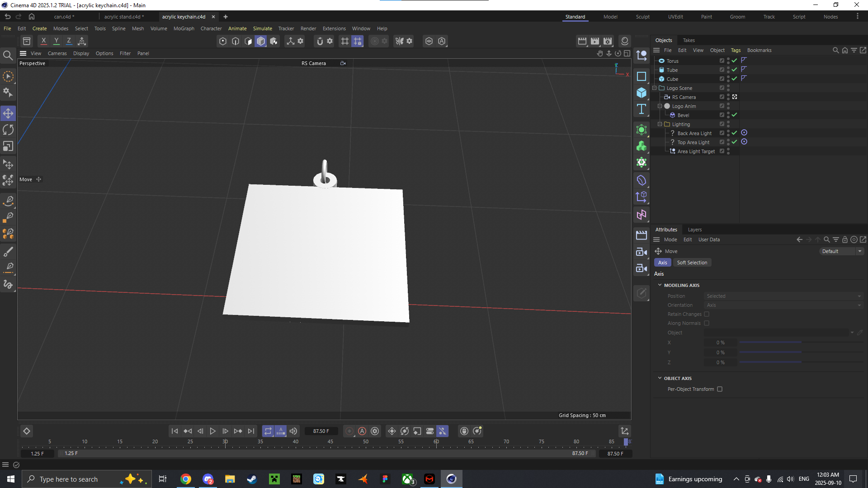Select the Rotate tool
This screenshot has width=868, height=488.
(x=8, y=130)
